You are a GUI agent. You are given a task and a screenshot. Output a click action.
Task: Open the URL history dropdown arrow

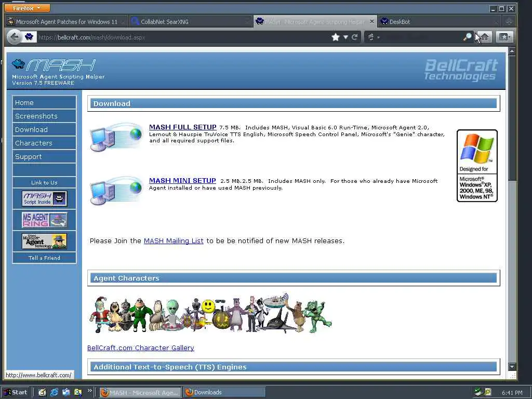click(x=345, y=37)
